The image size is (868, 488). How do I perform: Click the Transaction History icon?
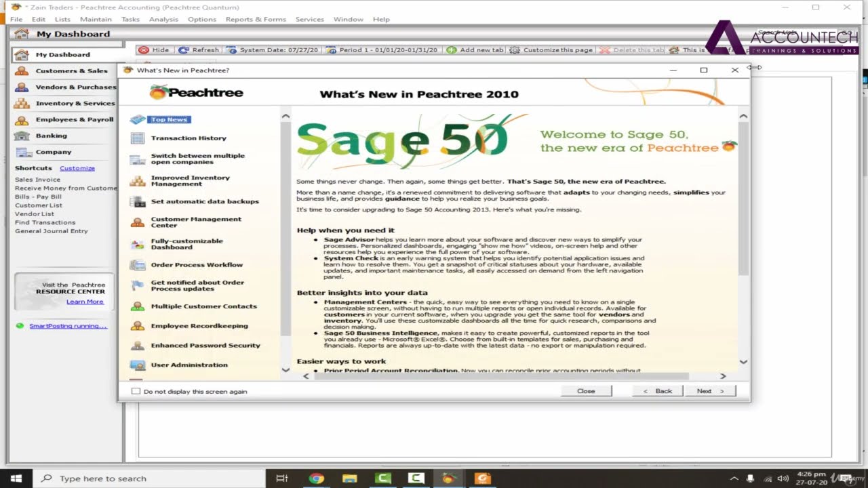click(138, 138)
